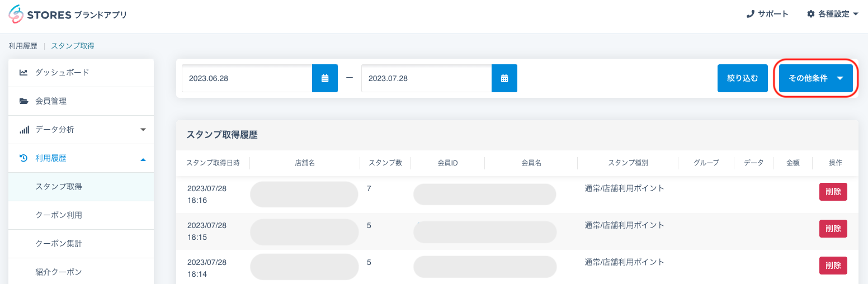Image resolution: width=868 pixels, height=284 pixels.
Task: Expand the その他条件 filter dropdown
Action: [815, 78]
